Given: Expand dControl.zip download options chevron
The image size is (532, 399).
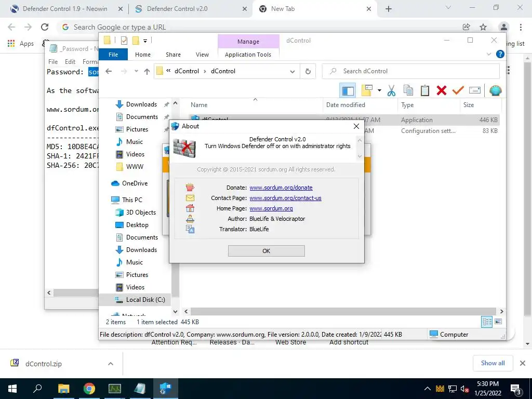Looking at the screenshot, I should tap(110, 364).
